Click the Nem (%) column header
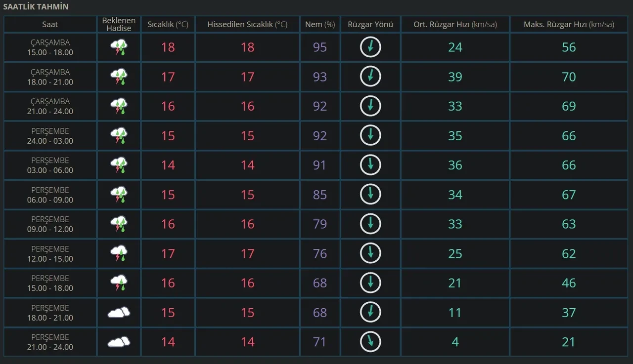This screenshot has width=633, height=364. point(320,24)
